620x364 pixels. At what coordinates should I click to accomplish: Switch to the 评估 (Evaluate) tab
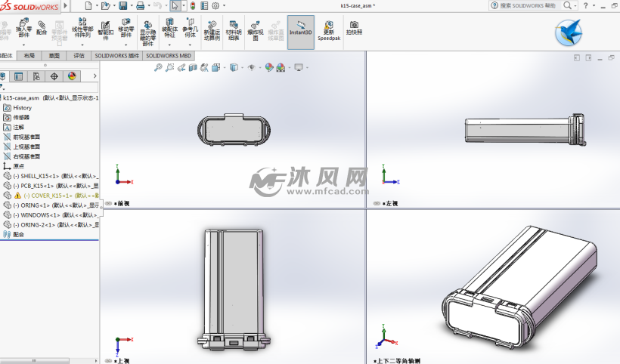point(79,56)
